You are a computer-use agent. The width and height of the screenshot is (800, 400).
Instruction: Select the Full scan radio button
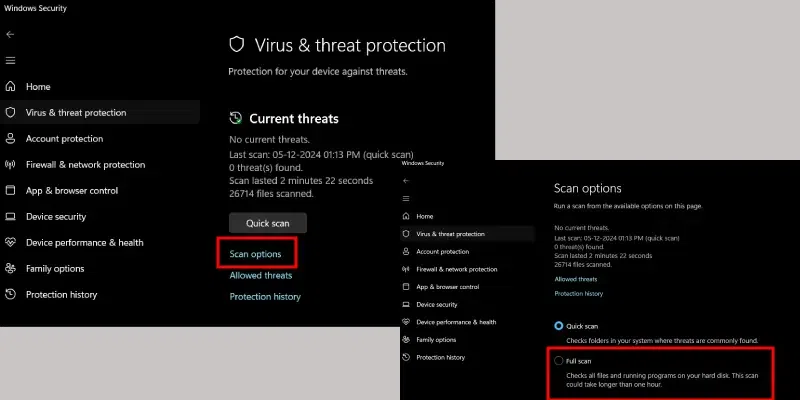pyautogui.click(x=558, y=360)
